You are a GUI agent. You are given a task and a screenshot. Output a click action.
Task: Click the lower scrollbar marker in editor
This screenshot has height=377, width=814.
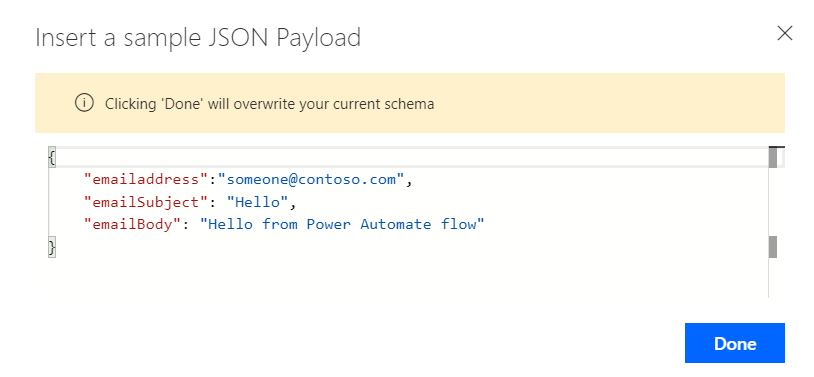(x=773, y=247)
